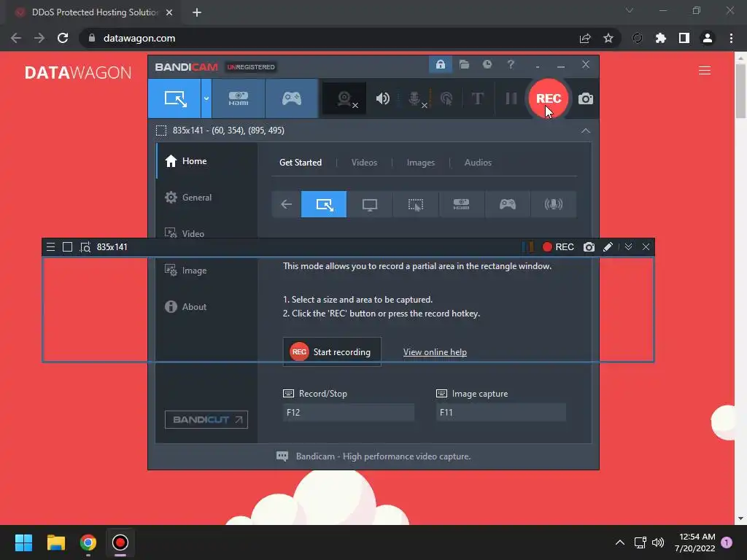Switch to HDMI device recording mode
This screenshot has height=560, width=747.
click(x=239, y=98)
